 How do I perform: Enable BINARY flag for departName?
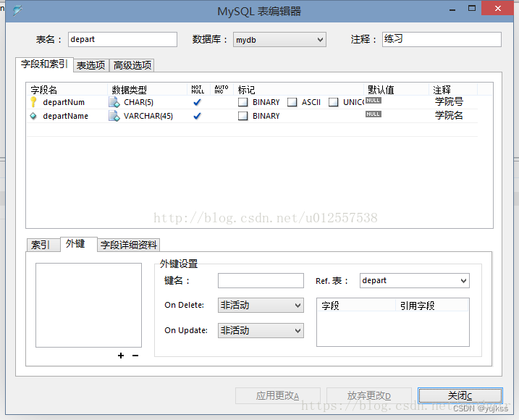242,116
